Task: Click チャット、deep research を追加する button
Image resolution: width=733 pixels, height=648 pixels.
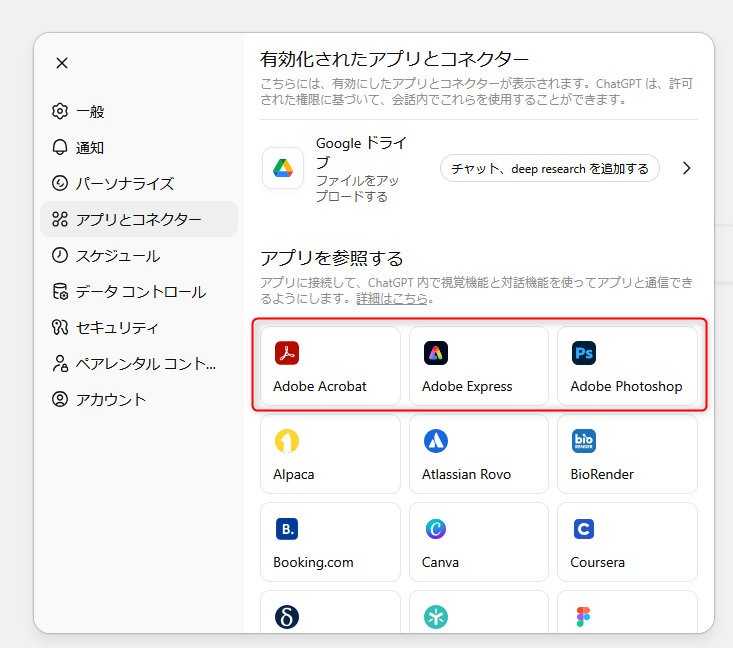Action: (550, 168)
